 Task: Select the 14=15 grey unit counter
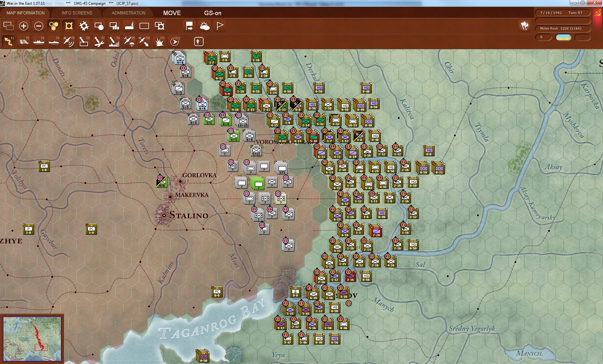coord(242,121)
